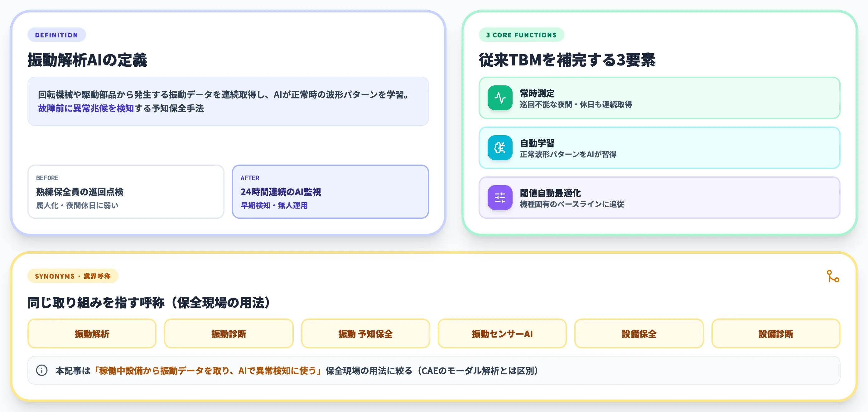Click the orange branch icon in the synonyms card

833,276
